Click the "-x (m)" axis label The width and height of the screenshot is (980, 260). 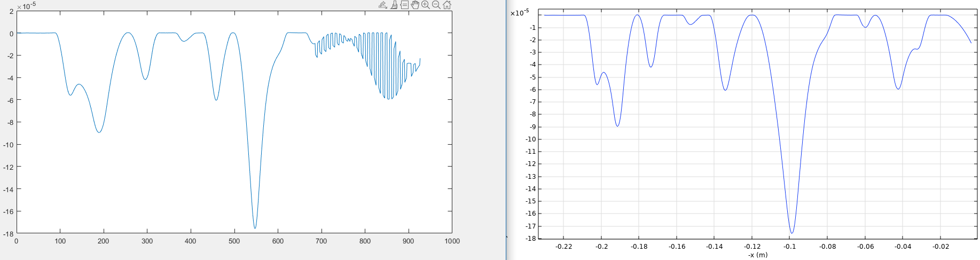757,255
